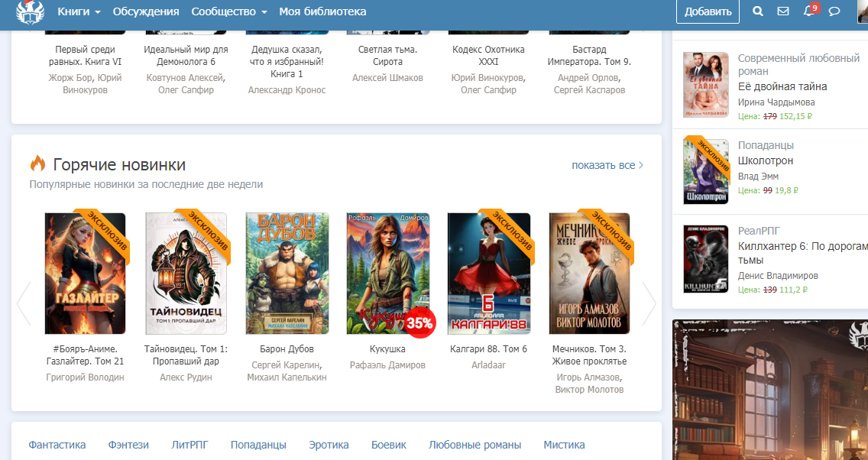868x460 pixels.
Task: Expand the Книги dropdown menu
Action: (79, 11)
